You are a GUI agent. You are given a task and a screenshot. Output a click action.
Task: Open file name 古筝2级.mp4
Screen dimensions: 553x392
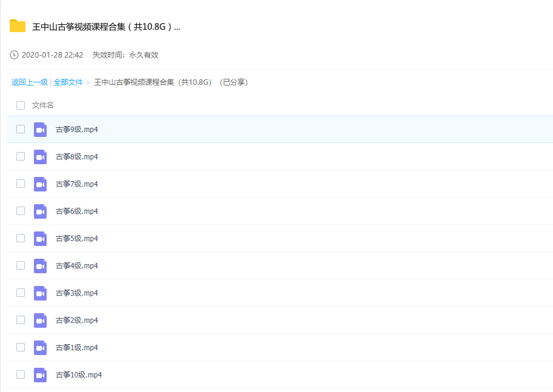[x=76, y=321]
